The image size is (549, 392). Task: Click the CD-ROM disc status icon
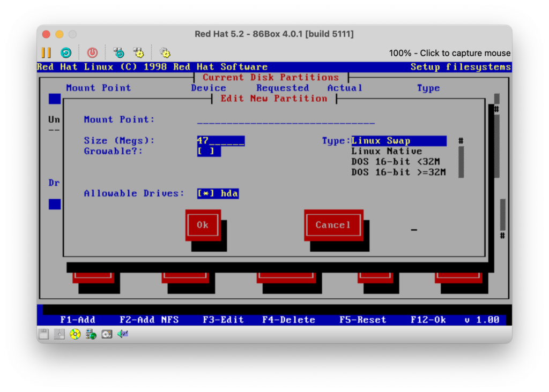[x=75, y=334]
